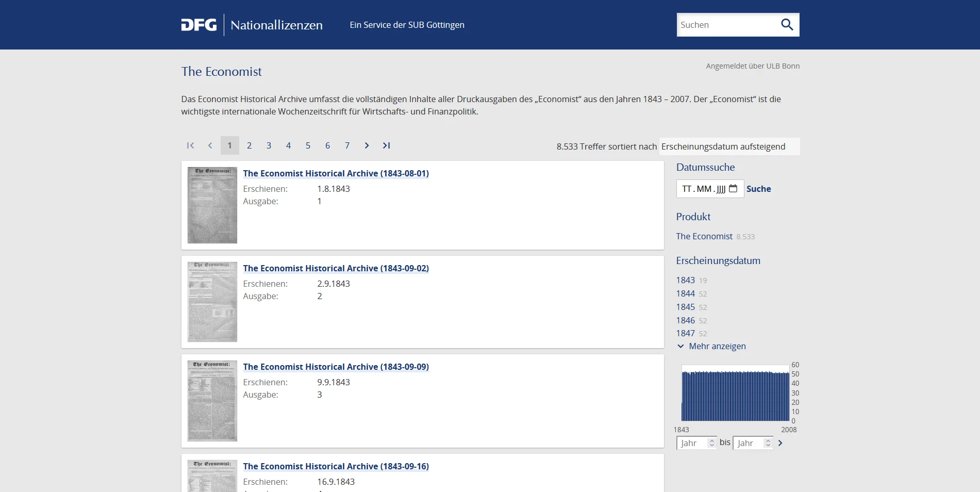Go to the last results page
980x492 pixels.
(x=386, y=145)
